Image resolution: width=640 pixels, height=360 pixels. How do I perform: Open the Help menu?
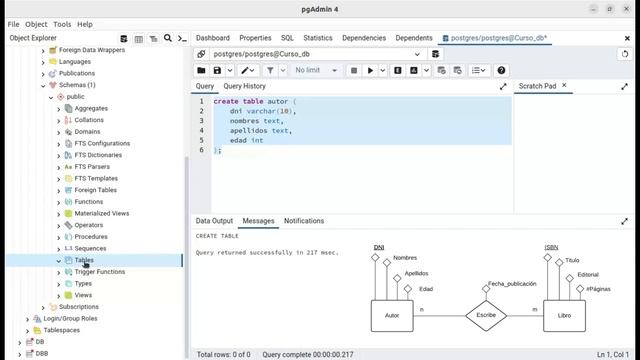85,24
